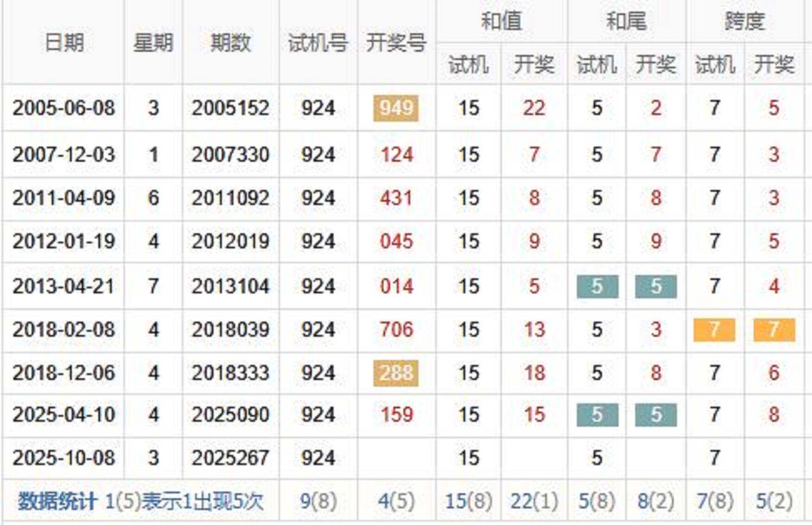Click the 跨度 group header
The width and height of the screenshot is (812, 525).
tap(744, 21)
